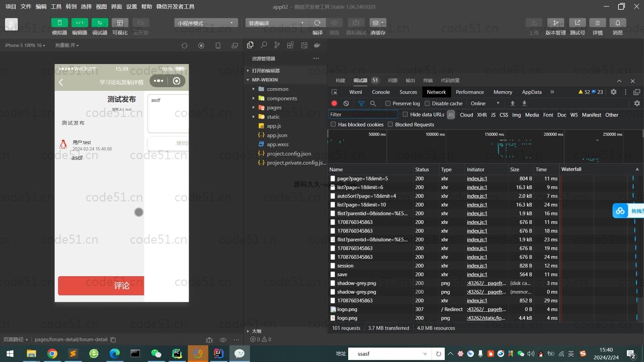Viewport: 644px width, 362px height.
Task: Click the simulator phone device icon
Action: click(x=218, y=46)
